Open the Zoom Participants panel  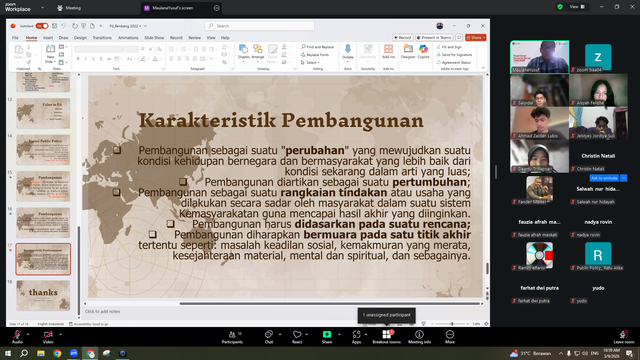[232, 337]
